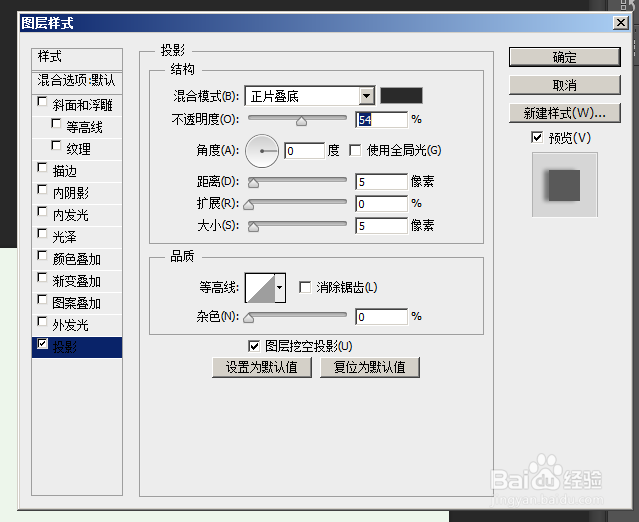Enable the 光泽 checkbox
This screenshot has height=522, width=639.
click(42, 233)
